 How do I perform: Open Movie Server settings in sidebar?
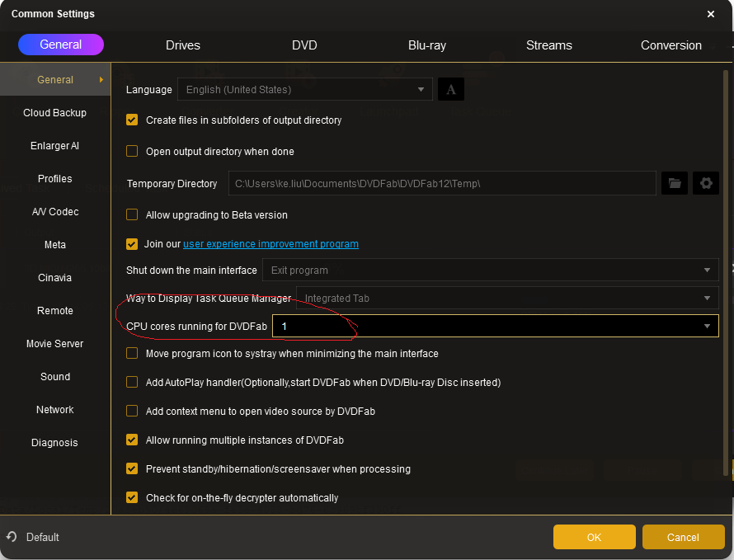(x=55, y=344)
